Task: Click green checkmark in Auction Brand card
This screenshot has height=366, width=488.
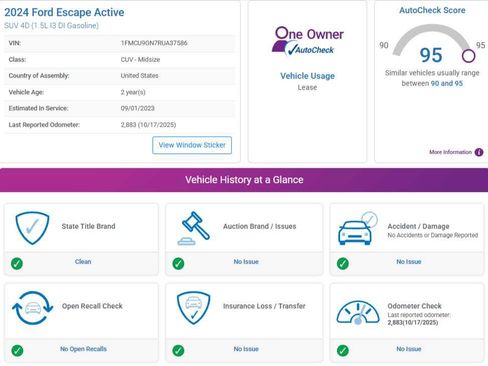Action: point(178,263)
